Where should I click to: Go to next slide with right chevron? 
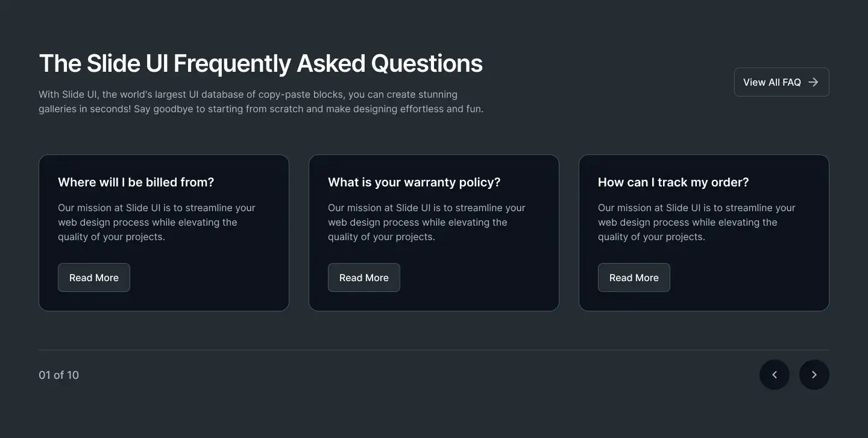(x=814, y=375)
